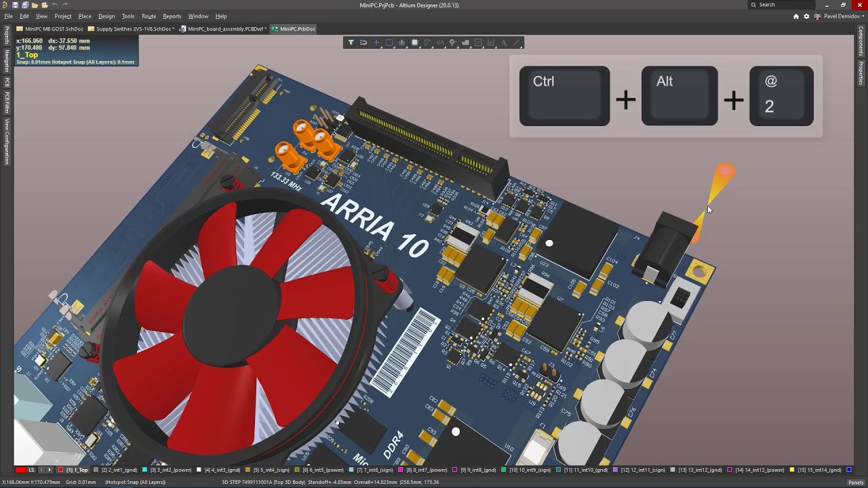868x488 pixels.
Task: Open the Route menu
Action: click(149, 16)
